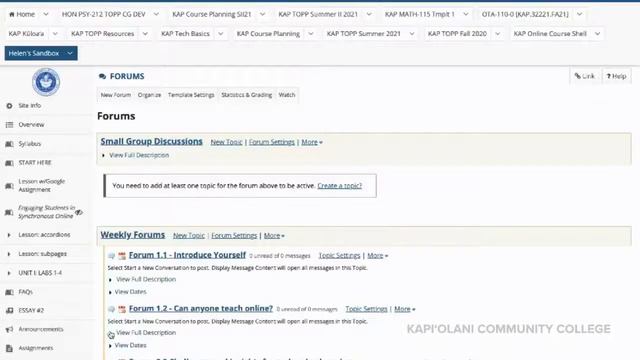The width and height of the screenshot is (640, 360).
Task: Open More menu for Small Group Discussions
Action: tap(312, 142)
